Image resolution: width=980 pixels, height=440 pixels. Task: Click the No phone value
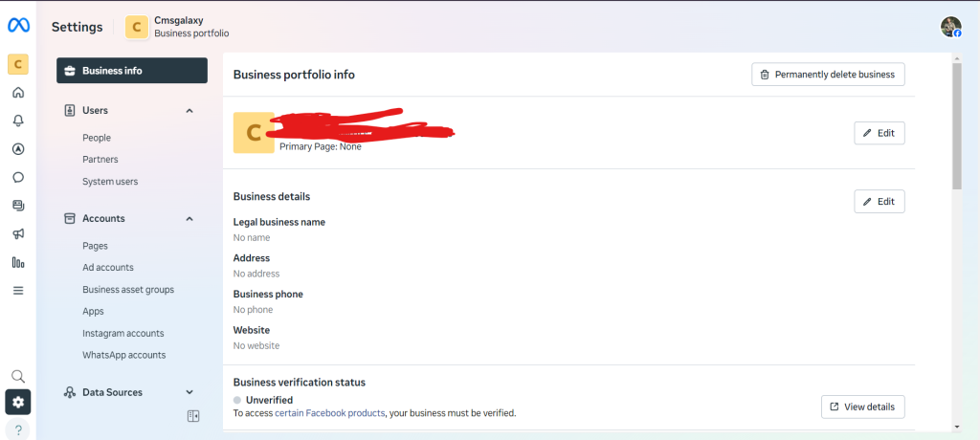[x=253, y=309]
